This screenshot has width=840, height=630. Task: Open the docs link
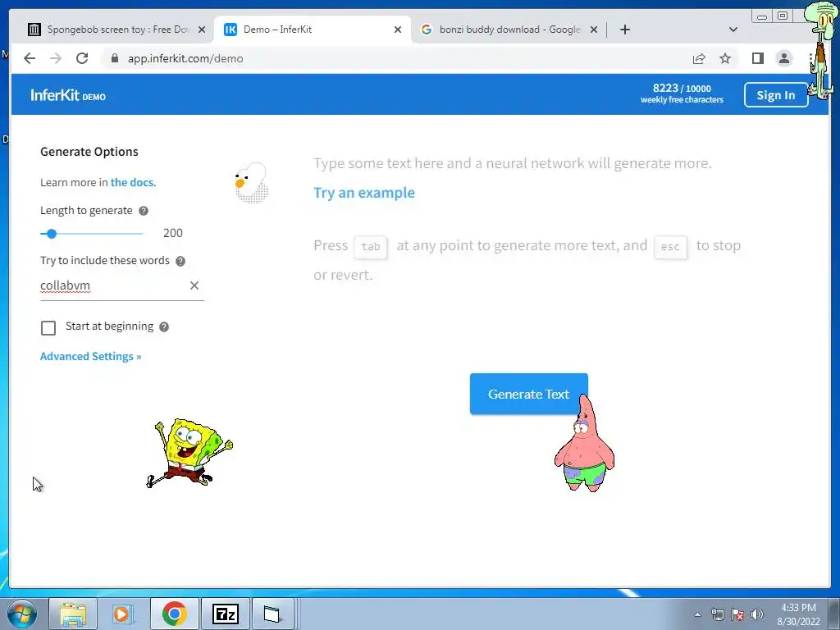point(133,182)
